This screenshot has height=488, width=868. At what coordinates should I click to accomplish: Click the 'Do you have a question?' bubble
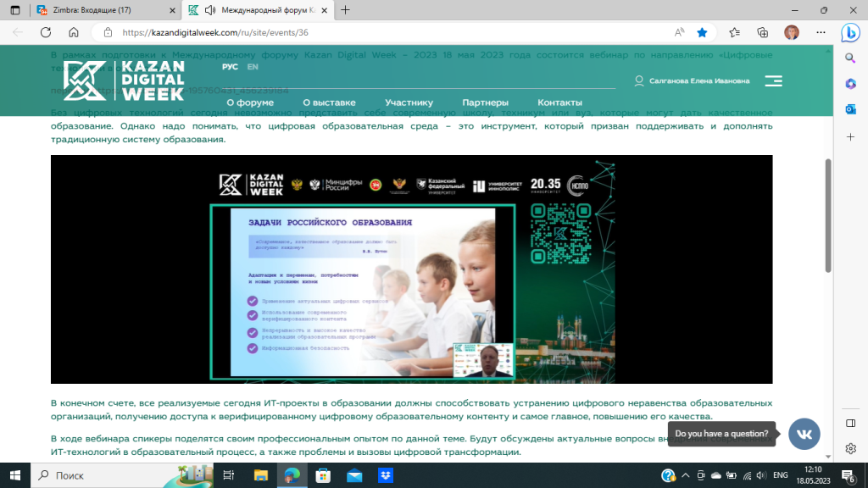tap(721, 434)
